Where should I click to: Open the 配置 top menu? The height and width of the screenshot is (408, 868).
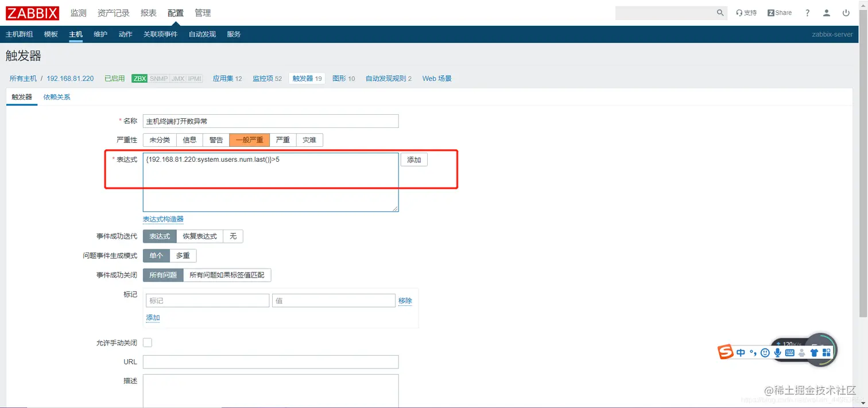pos(176,13)
